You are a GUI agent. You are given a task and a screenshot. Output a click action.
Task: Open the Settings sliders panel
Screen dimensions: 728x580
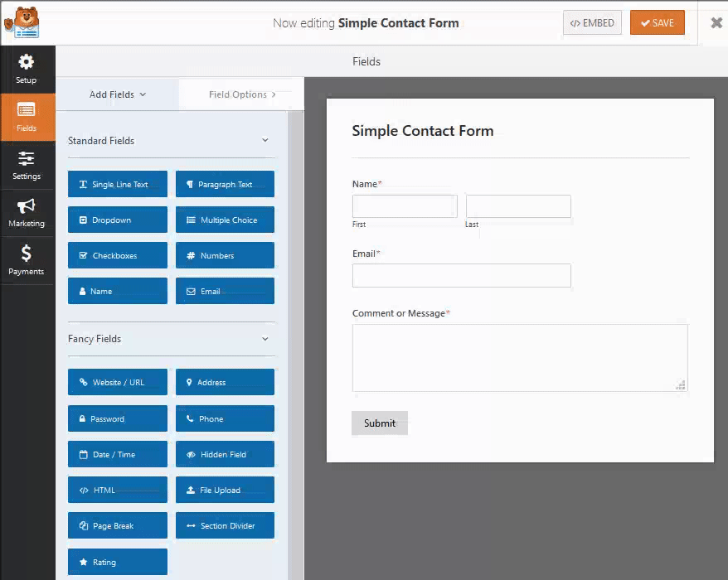27,166
